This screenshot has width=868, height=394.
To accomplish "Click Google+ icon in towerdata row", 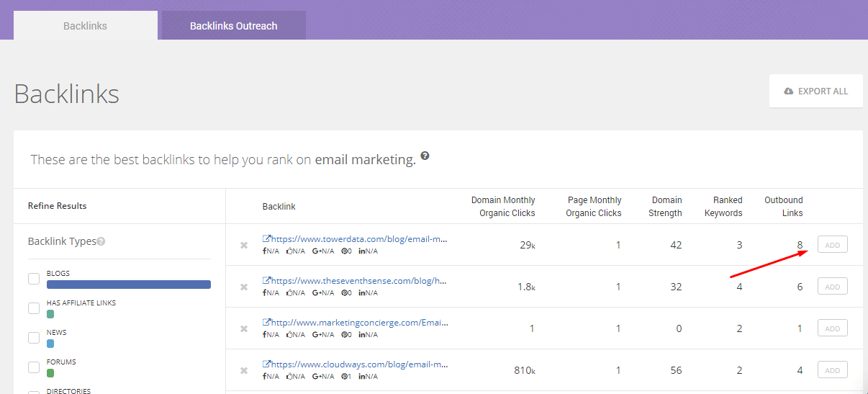I will tap(316, 251).
